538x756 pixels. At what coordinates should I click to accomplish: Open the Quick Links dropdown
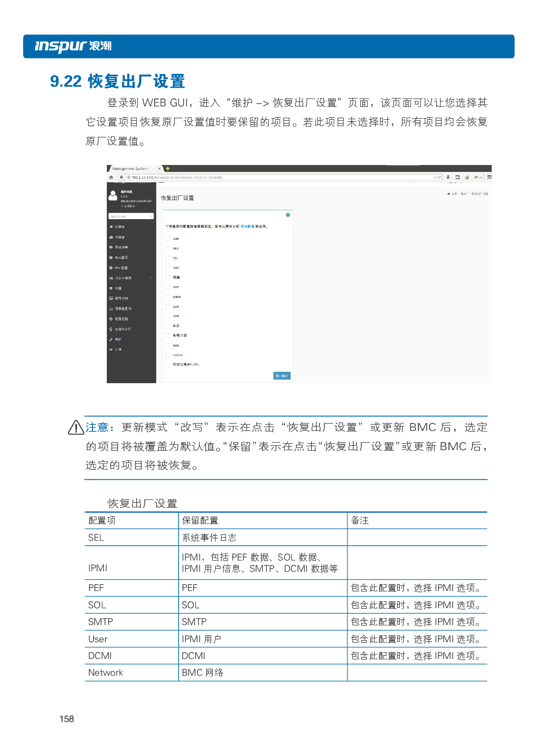(x=131, y=216)
